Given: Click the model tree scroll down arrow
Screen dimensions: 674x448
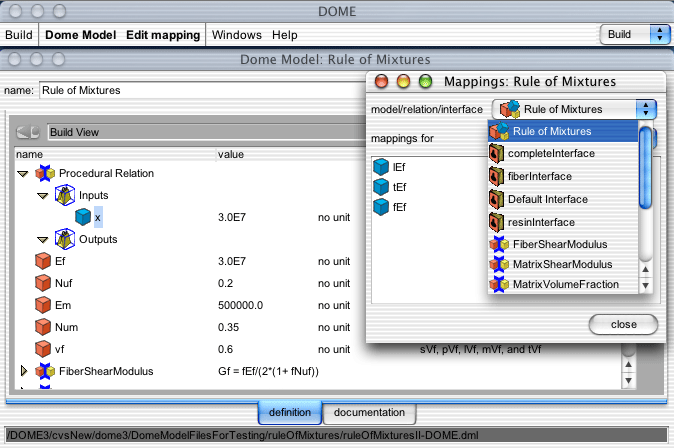Looking at the screenshot, I should click(x=628, y=380).
